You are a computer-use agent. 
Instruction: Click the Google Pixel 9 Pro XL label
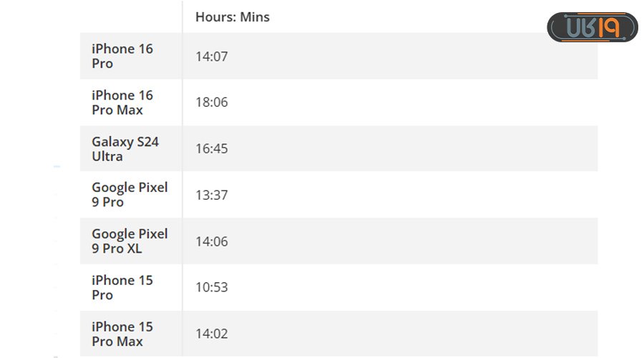coord(130,241)
